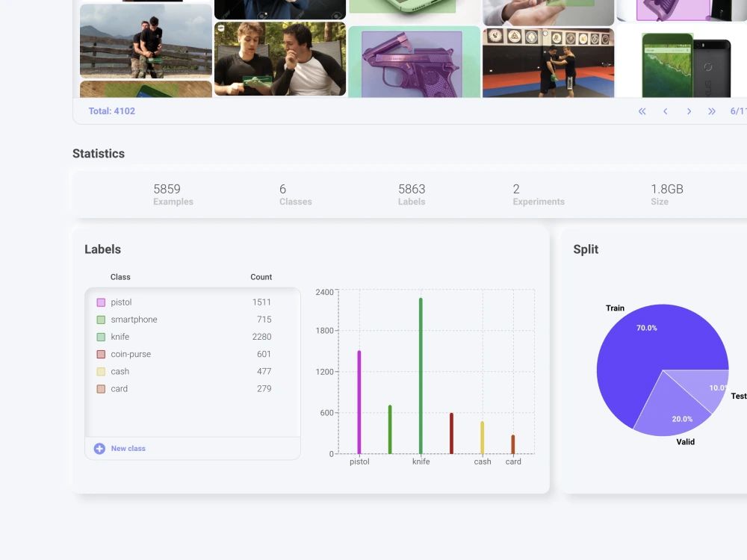Viewport: 747px width, 560px height.
Task: Click the 1.8GB Size statistic
Action: [667, 195]
